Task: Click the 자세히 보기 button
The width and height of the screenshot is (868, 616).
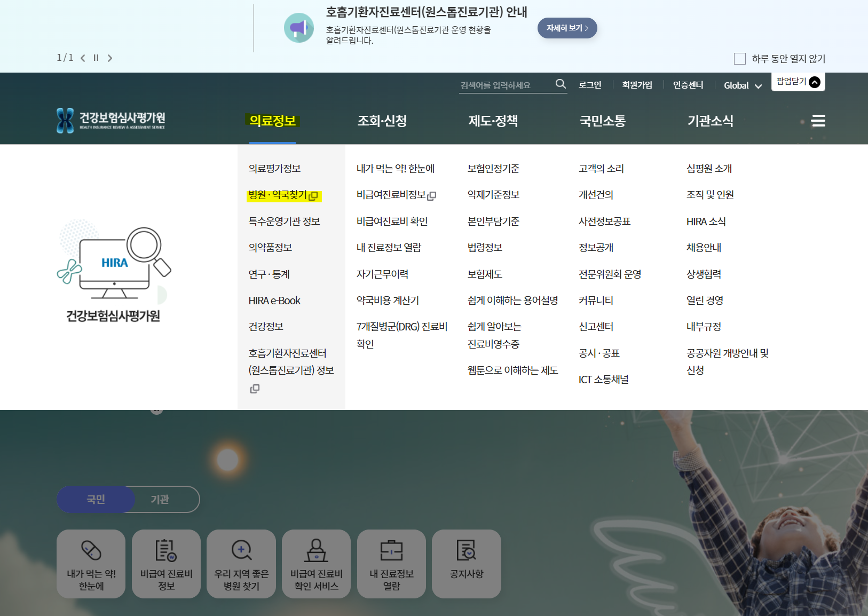Action: click(567, 28)
